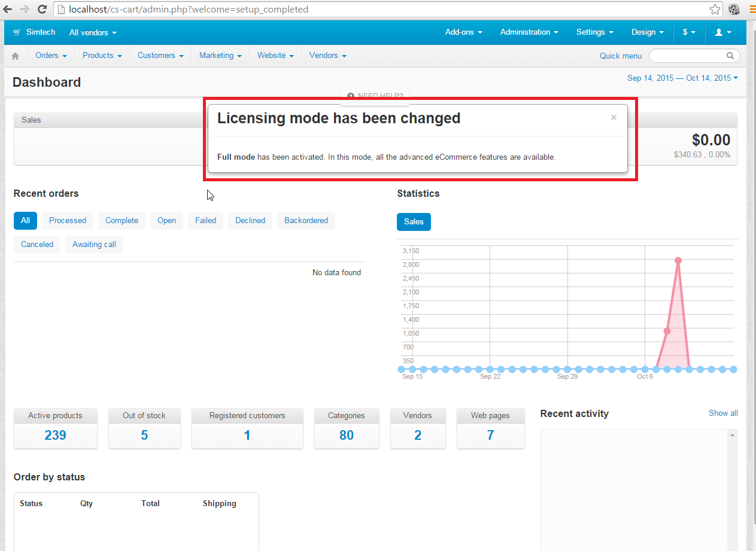Open the Add-ons menu
The width and height of the screenshot is (756, 551).
point(463,32)
